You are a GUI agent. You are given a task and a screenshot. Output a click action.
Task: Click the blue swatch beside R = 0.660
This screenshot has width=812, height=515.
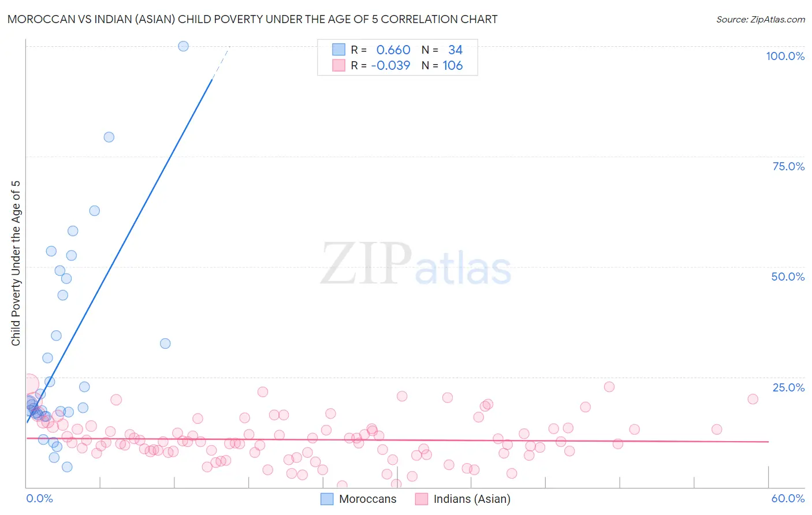tap(338, 50)
